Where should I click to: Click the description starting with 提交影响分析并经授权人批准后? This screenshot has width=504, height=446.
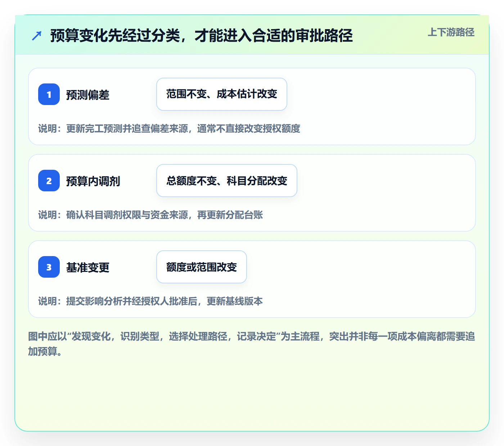click(150, 301)
